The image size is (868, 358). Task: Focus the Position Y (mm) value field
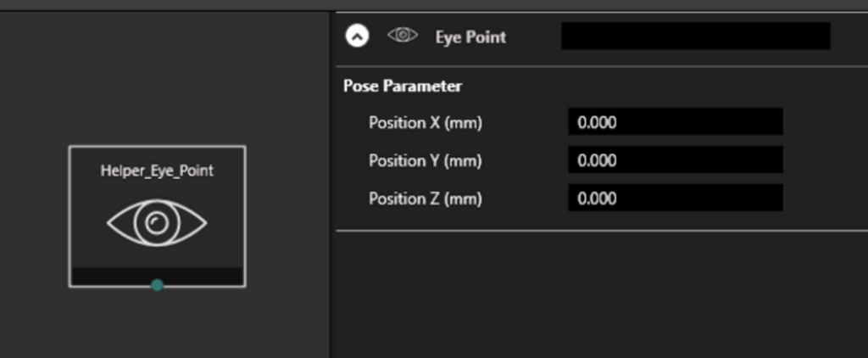[x=676, y=160]
